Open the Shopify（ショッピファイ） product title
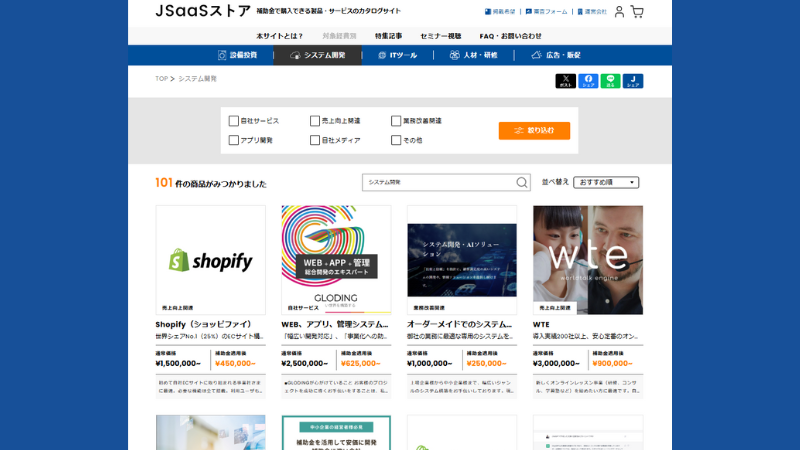 coord(204,324)
